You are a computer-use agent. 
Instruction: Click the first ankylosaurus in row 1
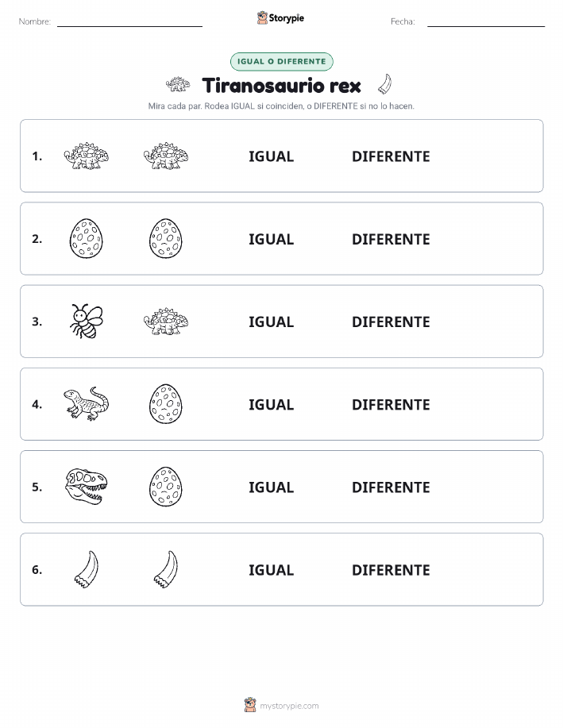[x=86, y=156]
